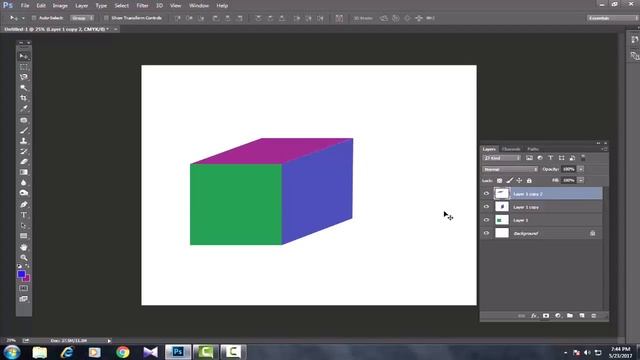Select the Zoom magnifier tool
Image resolution: width=640 pixels, height=360 pixels.
(24, 258)
